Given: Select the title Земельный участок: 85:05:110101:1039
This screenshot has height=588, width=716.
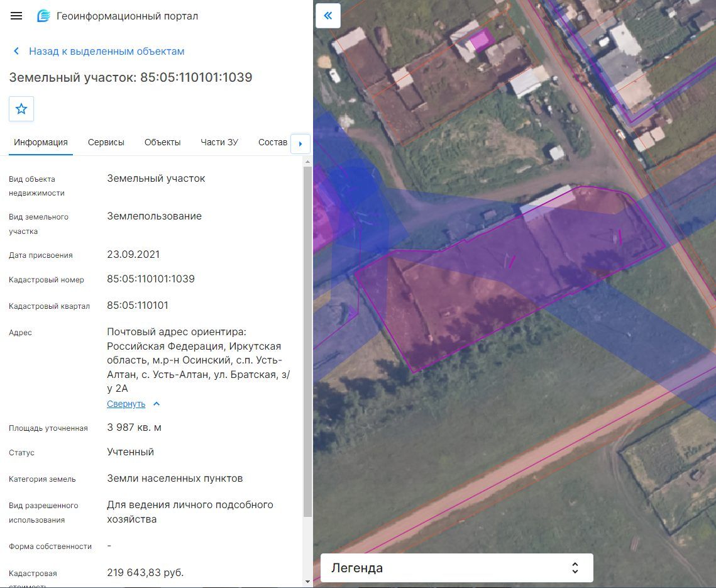Looking at the screenshot, I should [131, 77].
